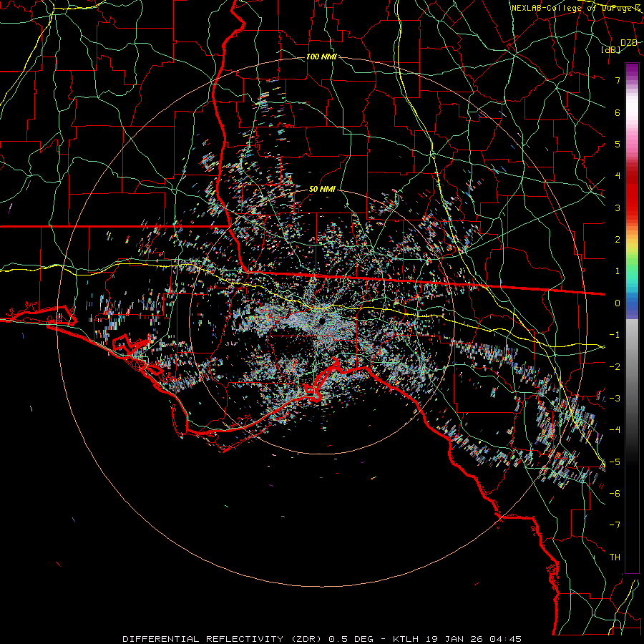This screenshot has width=644, height=644.
Task: Select the -4 dB scale label
Action: [x=615, y=429]
